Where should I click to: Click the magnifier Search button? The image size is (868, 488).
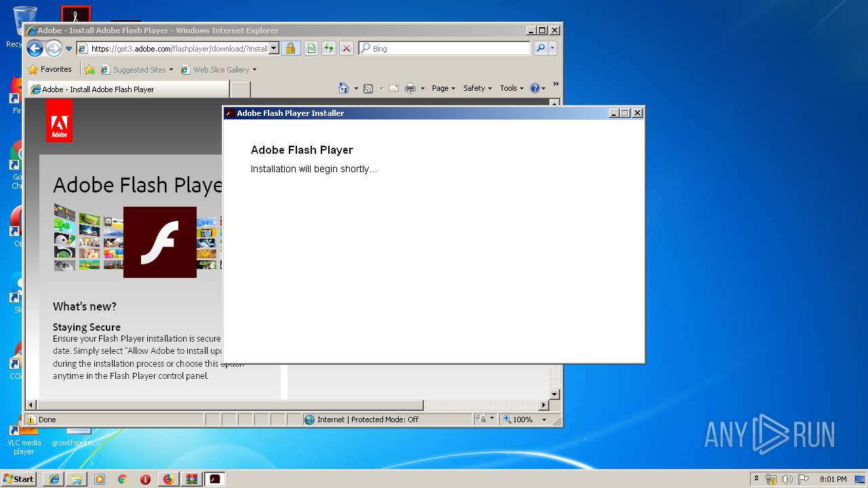(540, 48)
